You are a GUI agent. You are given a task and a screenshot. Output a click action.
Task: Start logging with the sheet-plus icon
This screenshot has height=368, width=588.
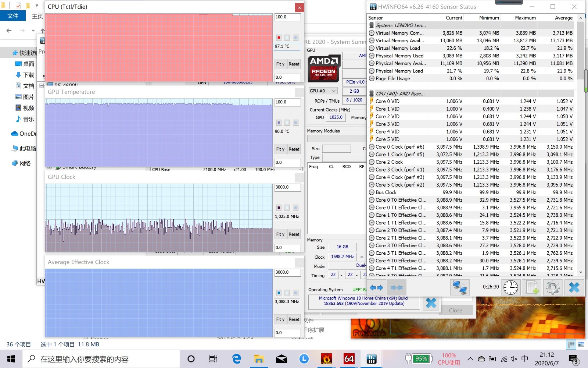pyautogui.click(x=532, y=287)
